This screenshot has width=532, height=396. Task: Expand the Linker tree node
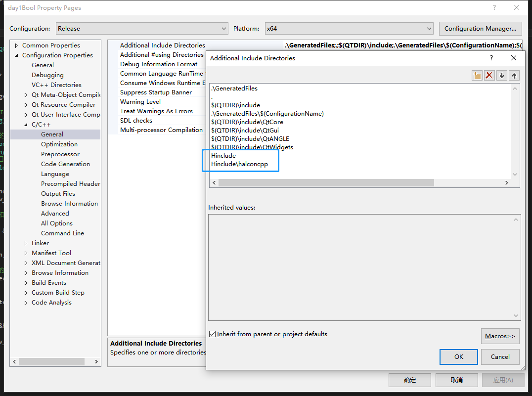pyautogui.click(x=27, y=243)
